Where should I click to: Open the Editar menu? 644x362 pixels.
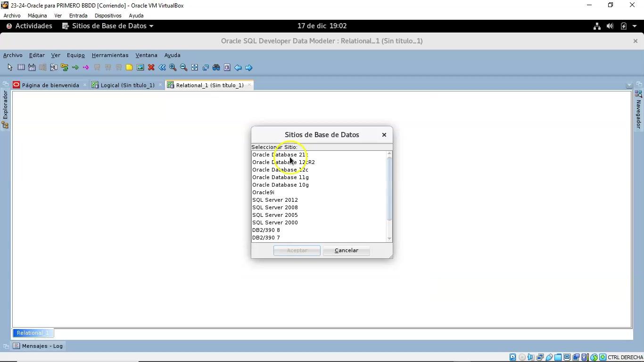click(37, 55)
